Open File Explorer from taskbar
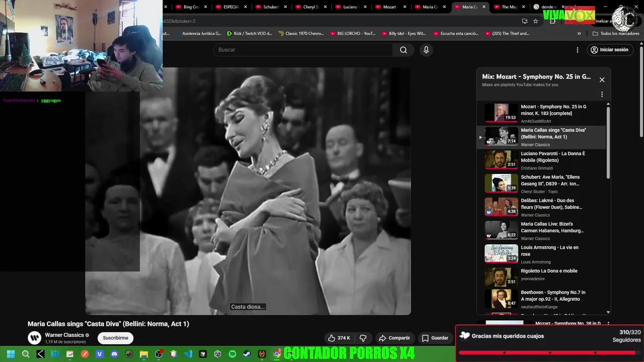644x362 pixels. (x=144, y=354)
